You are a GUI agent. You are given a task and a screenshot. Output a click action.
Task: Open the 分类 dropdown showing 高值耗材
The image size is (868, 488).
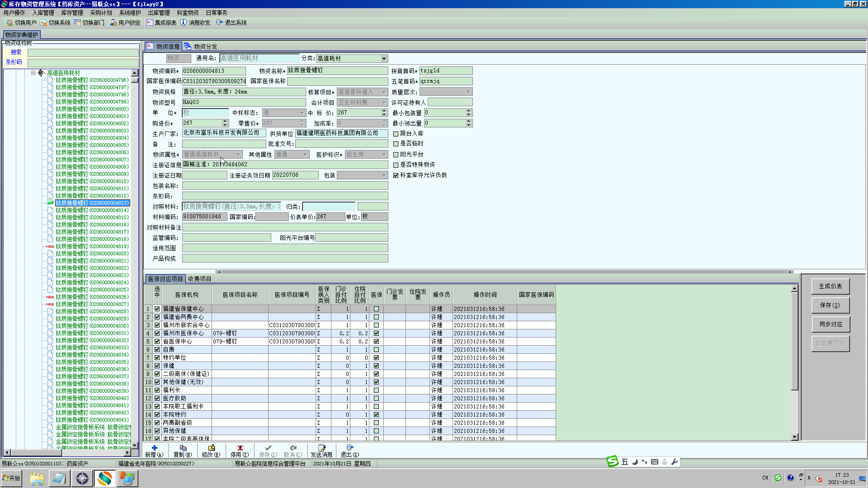384,59
